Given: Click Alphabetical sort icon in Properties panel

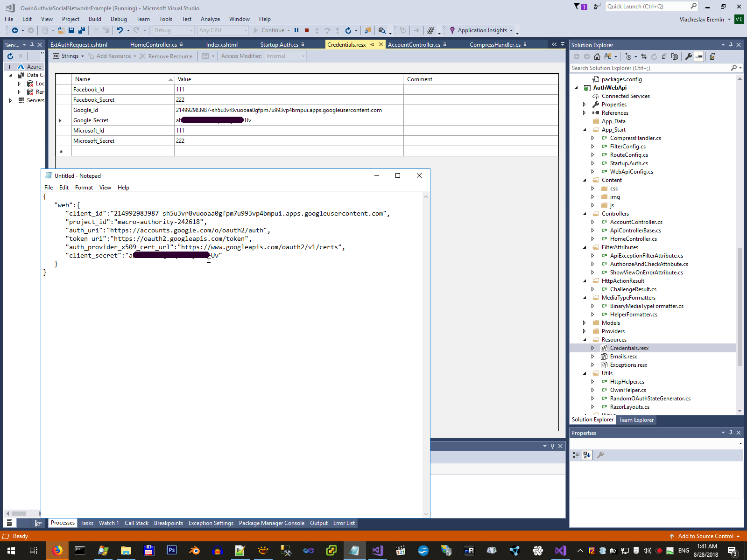Looking at the screenshot, I should tap(587, 455).
